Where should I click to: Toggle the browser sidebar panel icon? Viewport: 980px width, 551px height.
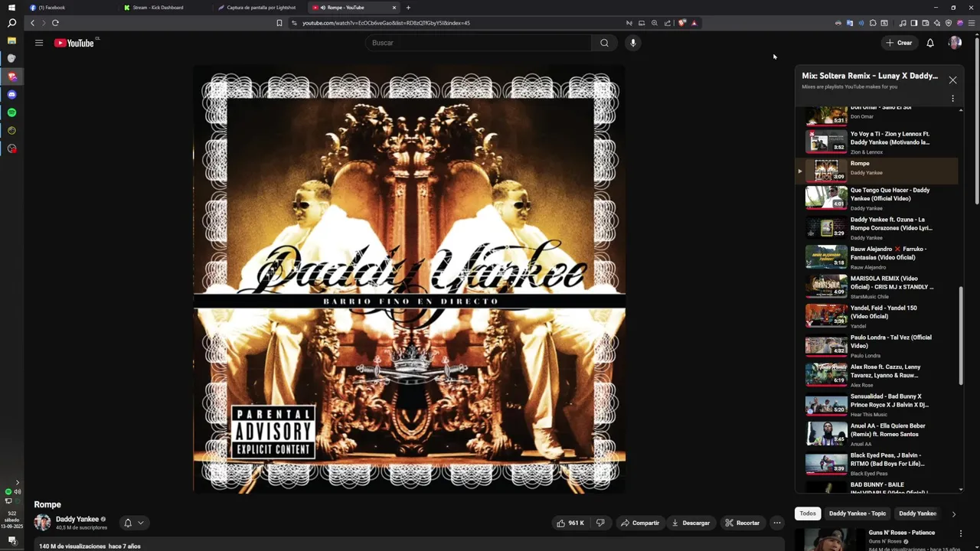click(x=913, y=23)
